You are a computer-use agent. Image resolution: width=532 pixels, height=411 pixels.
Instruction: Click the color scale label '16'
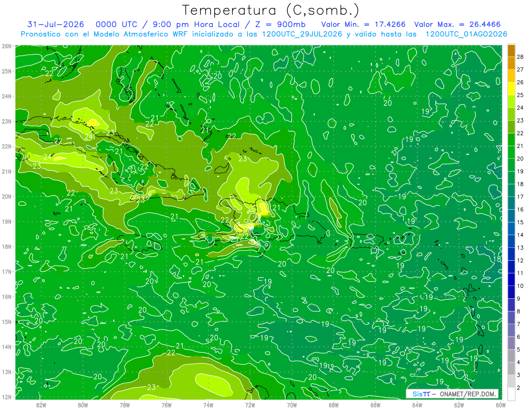[520, 210]
